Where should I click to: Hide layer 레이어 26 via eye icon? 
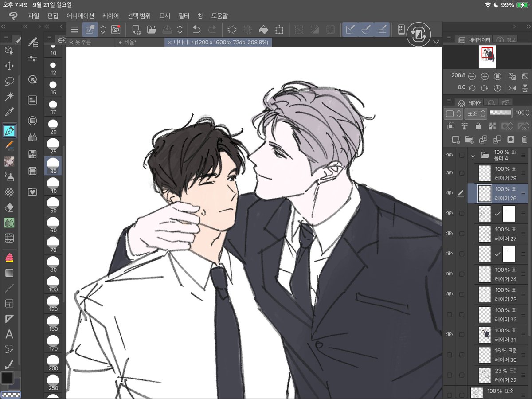point(450,193)
